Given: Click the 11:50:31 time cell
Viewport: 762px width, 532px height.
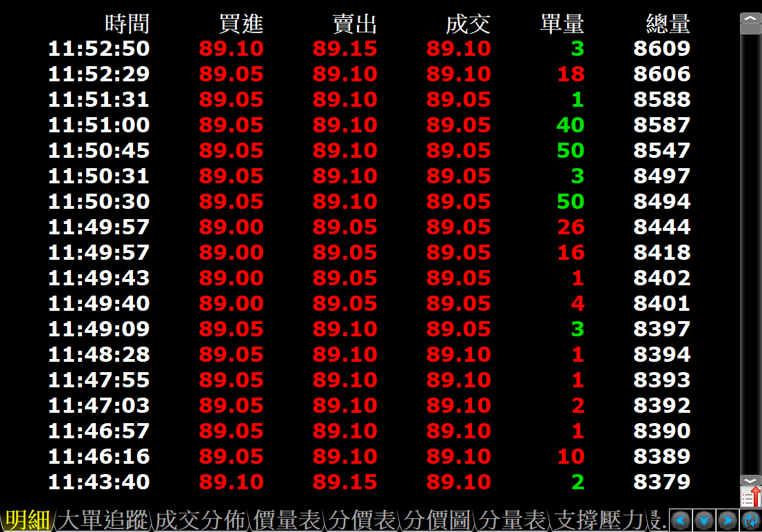Looking at the screenshot, I should click(x=99, y=176).
